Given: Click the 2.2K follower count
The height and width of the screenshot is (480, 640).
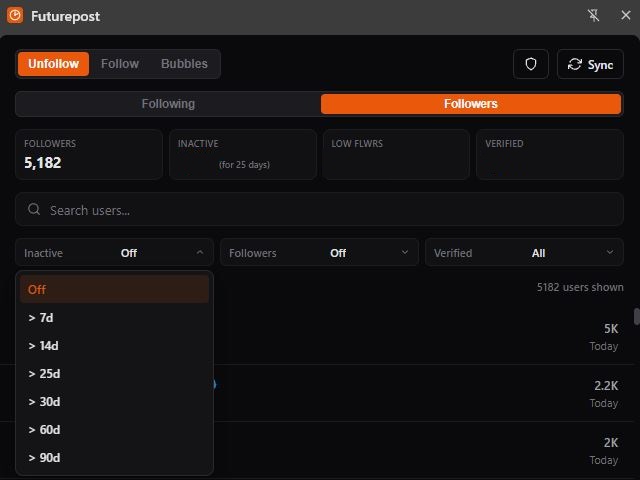Looking at the screenshot, I should click(x=606, y=385).
